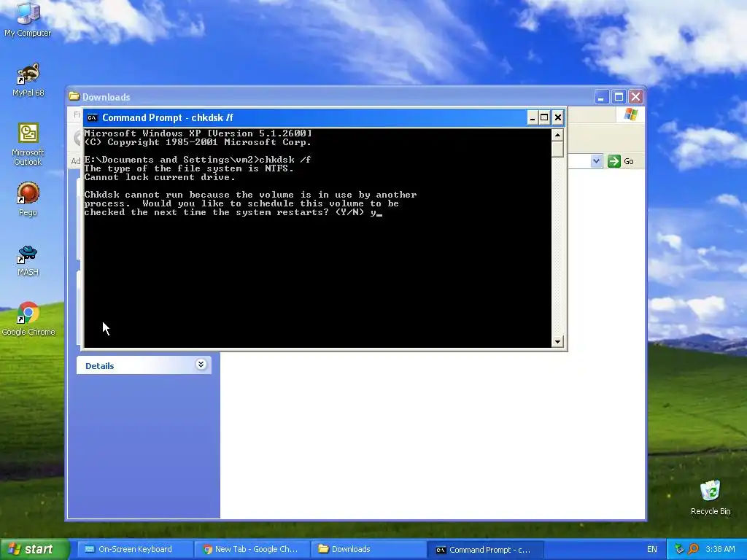
Task: Open the MASH desktop shortcut
Action: 28,260
